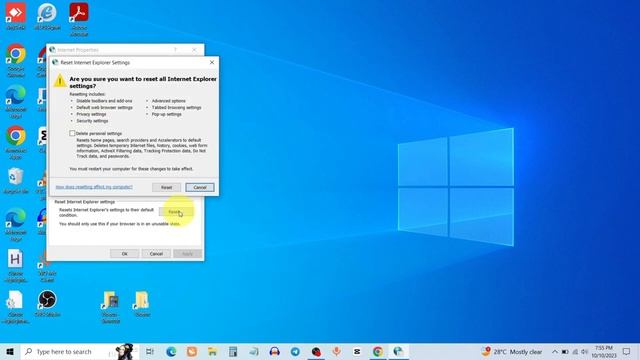Viewport: 640px width, 360px height.
Task: Select the Edge shortcut below the Recycle Bin
Action: (x=16, y=224)
